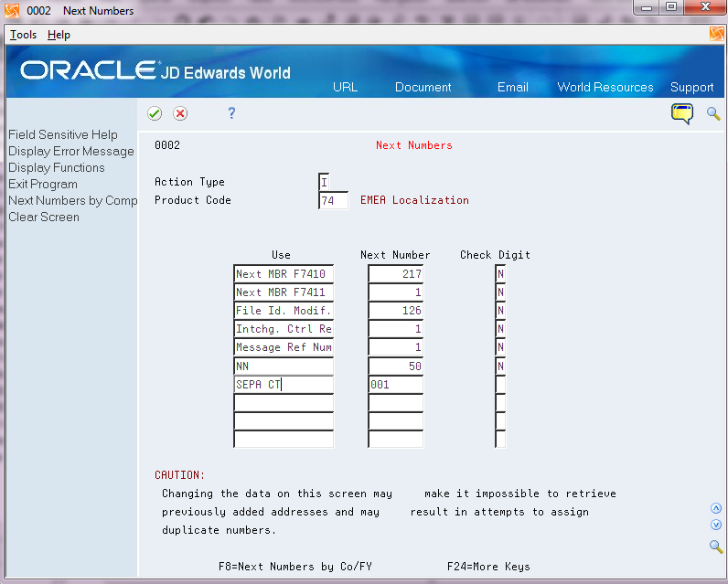Click the magnifier icon in top toolbar

pyautogui.click(x=713, y=113)
